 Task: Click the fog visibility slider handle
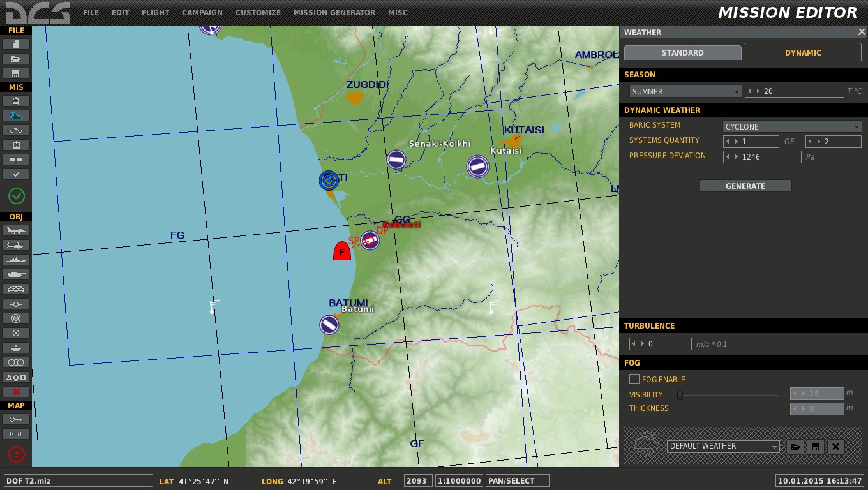pyautogui.click(x=680, y=395)
